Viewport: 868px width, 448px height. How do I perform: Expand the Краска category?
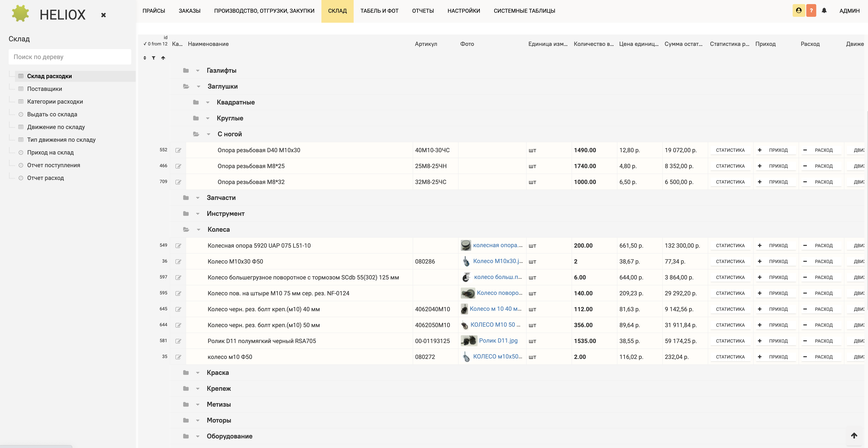coord(198,373)
